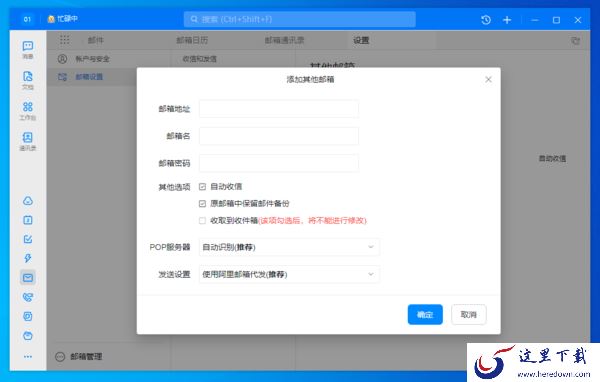Toggle the 自动收信 checkbox
This screenshot has height=382, width=600.
[x=202, y=186]
